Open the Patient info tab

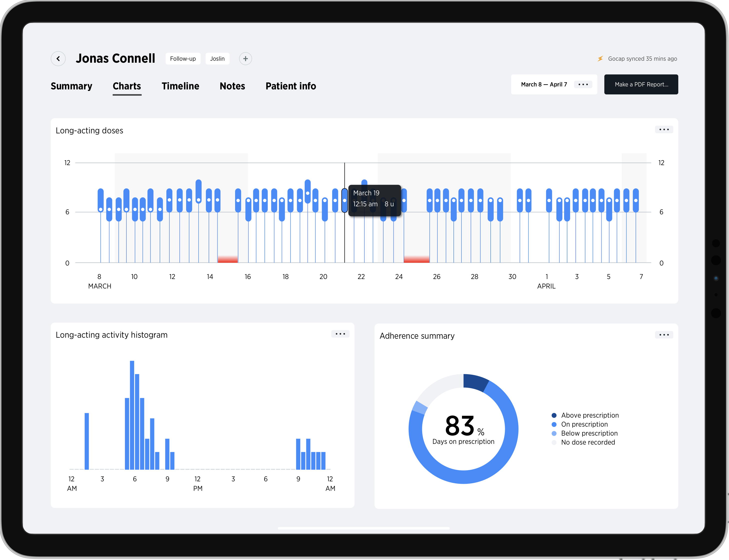291,86
